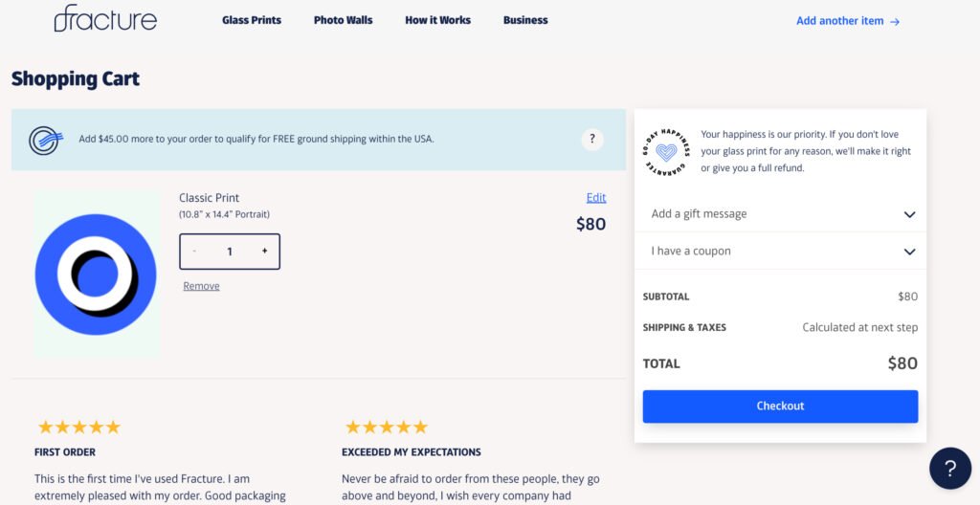980x505 pixels.
Task: Click Add another item link
Action: pyautogui.click(x=848, y=21)
